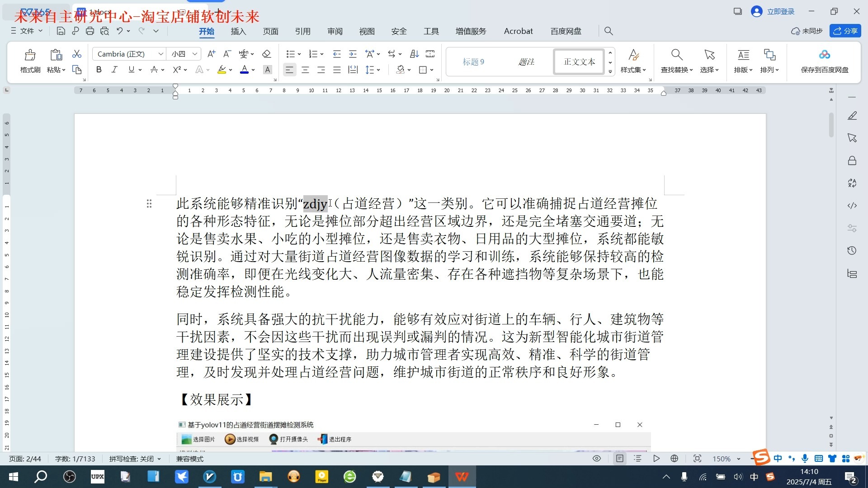Toggle Bold formatting
Image resolution: width=868 pixels, height=488 pixels.
tap(99, 70)
